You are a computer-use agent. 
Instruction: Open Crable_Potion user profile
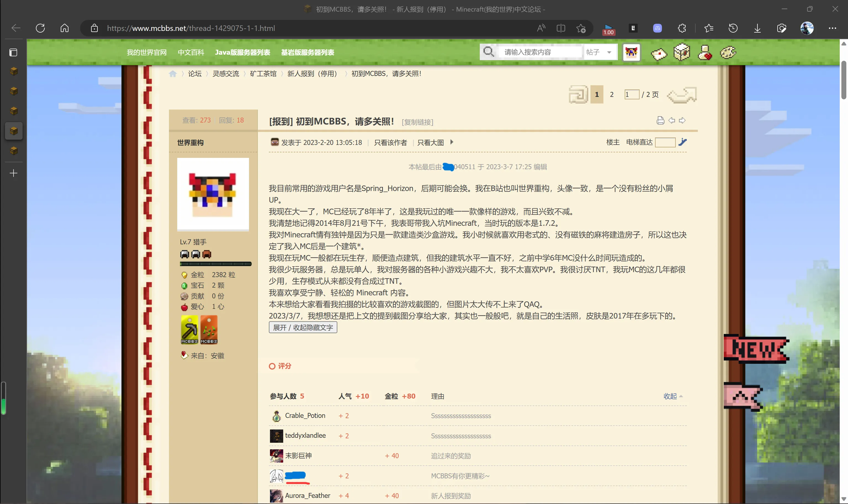(x=305, y=415)
